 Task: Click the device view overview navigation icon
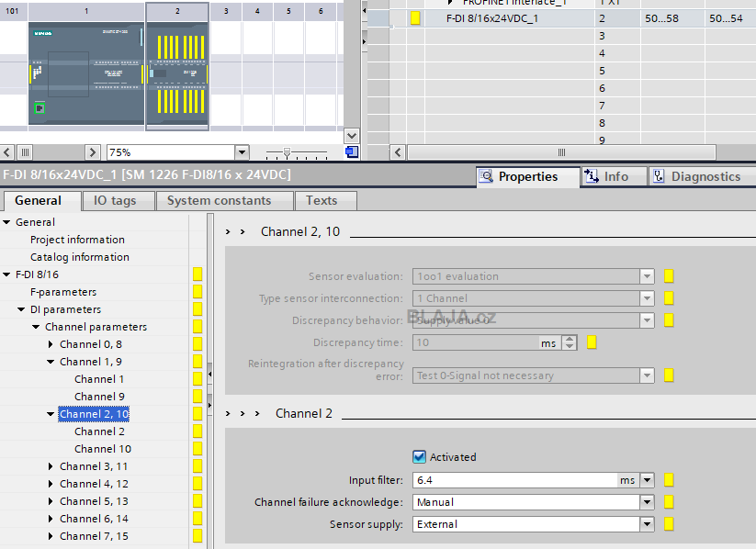click(x=352, y=152)
